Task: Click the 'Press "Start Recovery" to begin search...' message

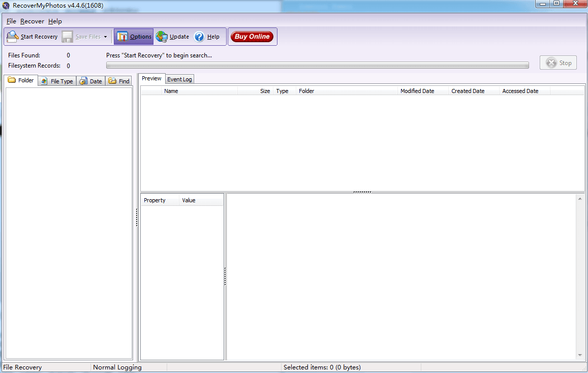Action: [x=159, y=55]
